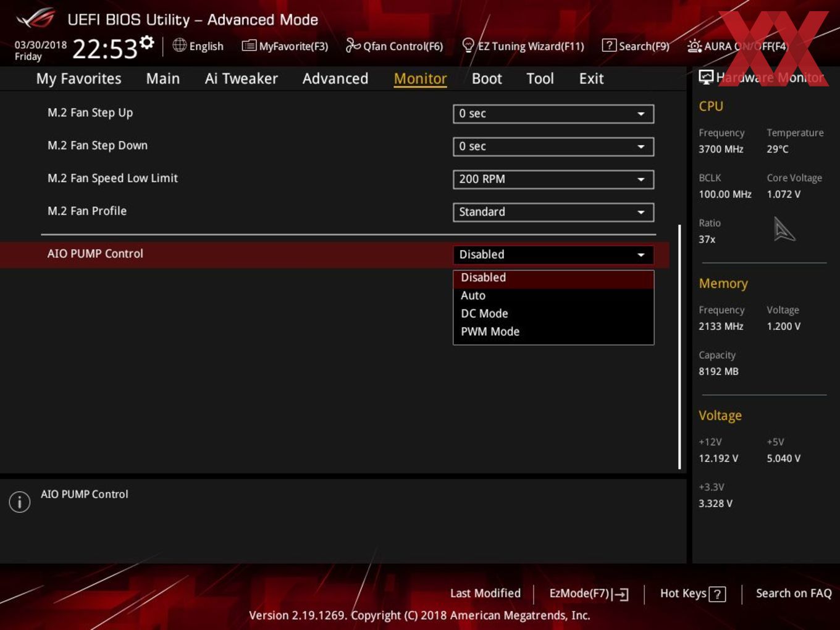Image resolution: width=840 pixels, height=630 pixels.
Task: Go to the Exit tab
Action: click(591, 78)
